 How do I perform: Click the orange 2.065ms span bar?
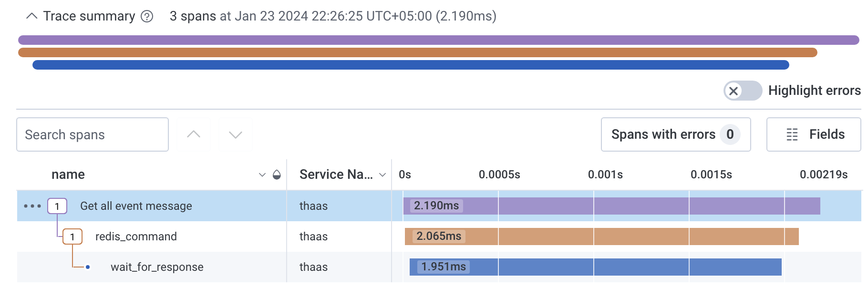tap(602, 237)
